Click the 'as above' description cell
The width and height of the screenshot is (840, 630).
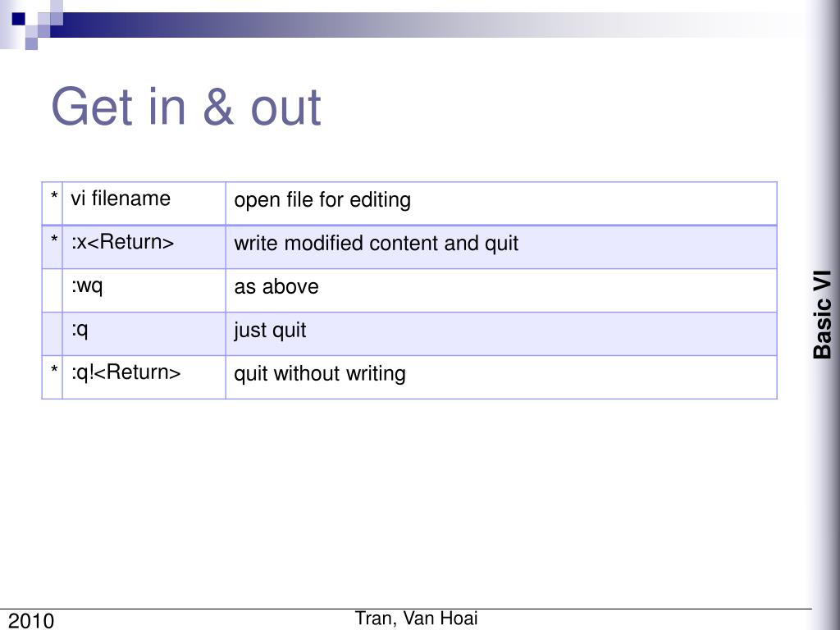click(501, 290)
